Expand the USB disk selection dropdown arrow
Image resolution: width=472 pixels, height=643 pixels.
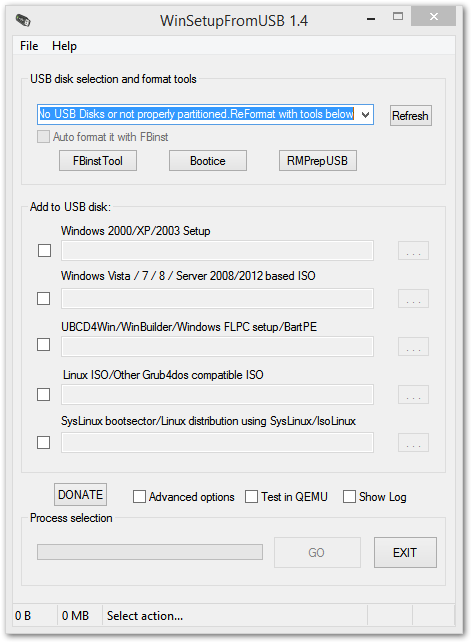(x=365, y=114)
